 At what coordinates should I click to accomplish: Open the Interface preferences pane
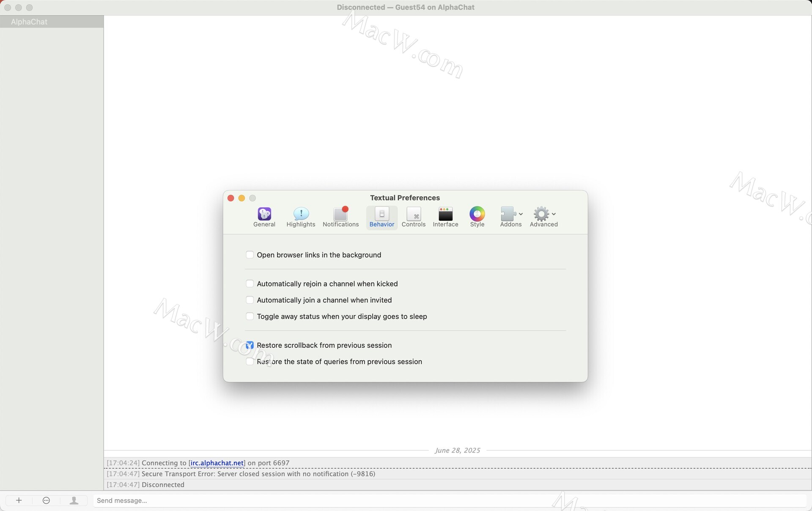445,217
